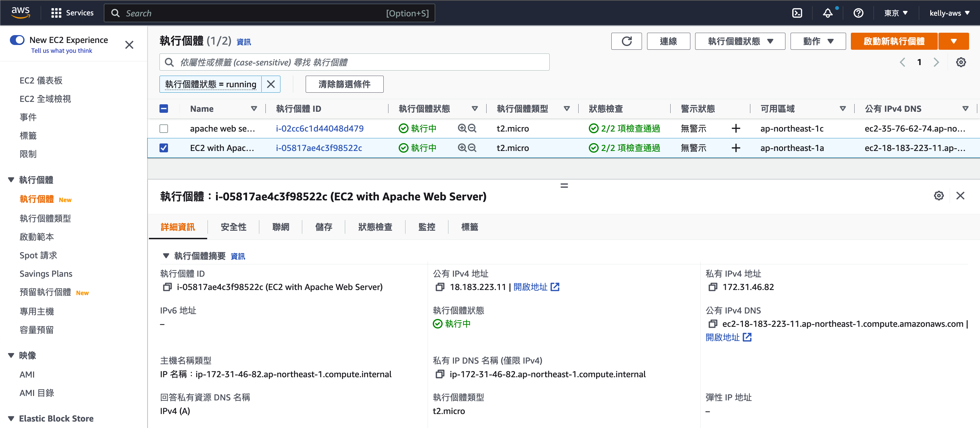Open EC2 Dashboard in sidebar

coord(41,80)
